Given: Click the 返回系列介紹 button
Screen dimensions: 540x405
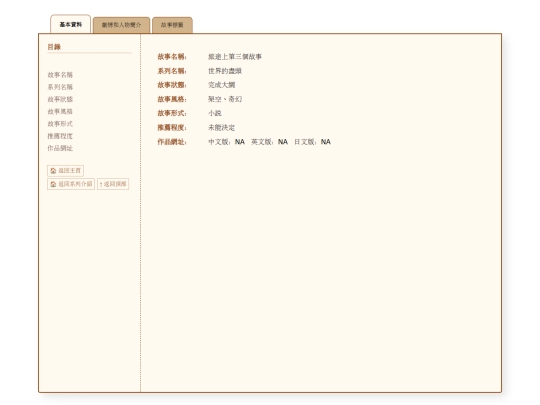Looking at the screenshot, I should (x=71, y=184).
